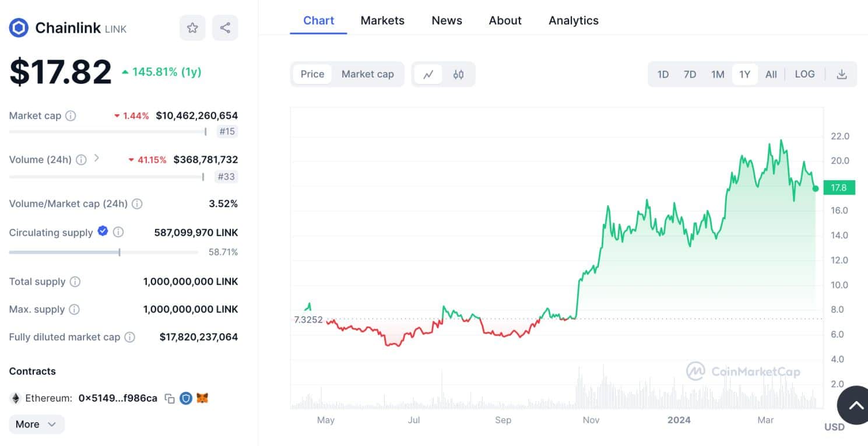Open Circulating supply info icon
868x446 pixels.
point(118,232)
